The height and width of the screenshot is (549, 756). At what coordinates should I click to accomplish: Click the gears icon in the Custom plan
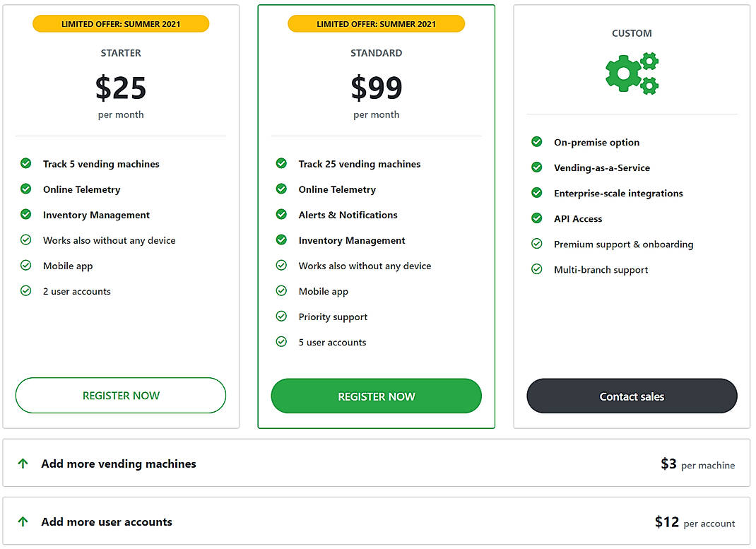click(632, 72)
